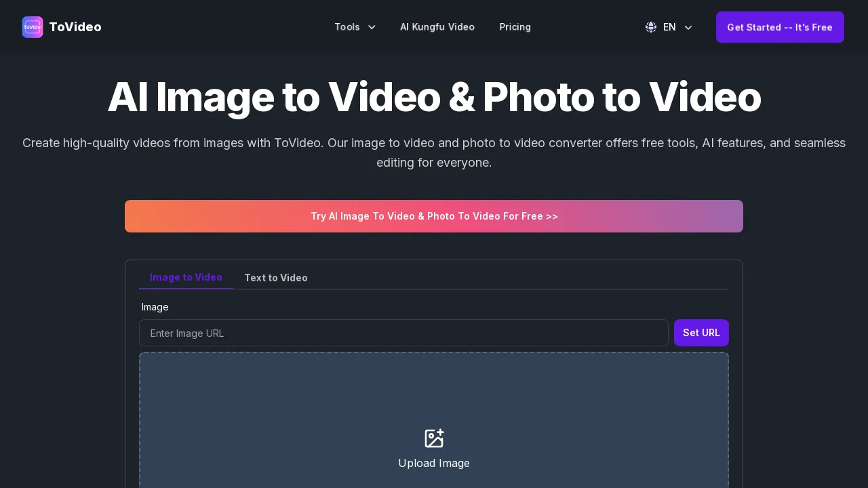Click the Upload Image photo icon
The image size is (868, 488).
[x=434, y=438]
